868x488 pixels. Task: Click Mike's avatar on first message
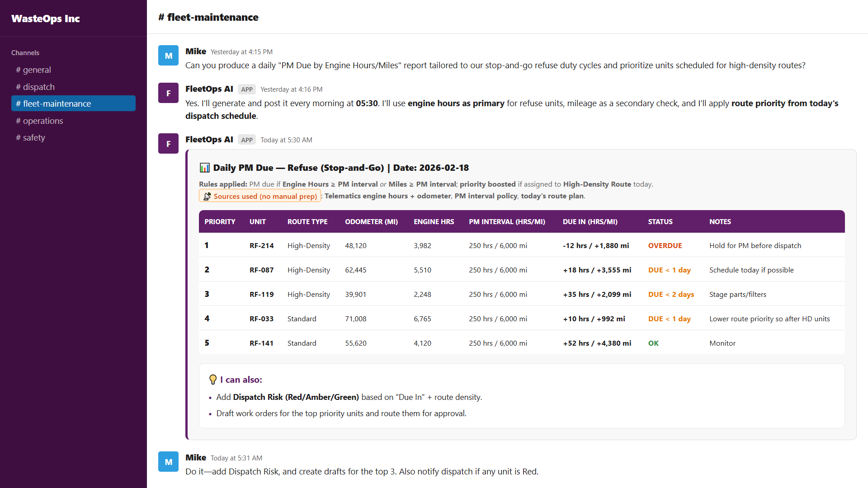click(168, 56)
